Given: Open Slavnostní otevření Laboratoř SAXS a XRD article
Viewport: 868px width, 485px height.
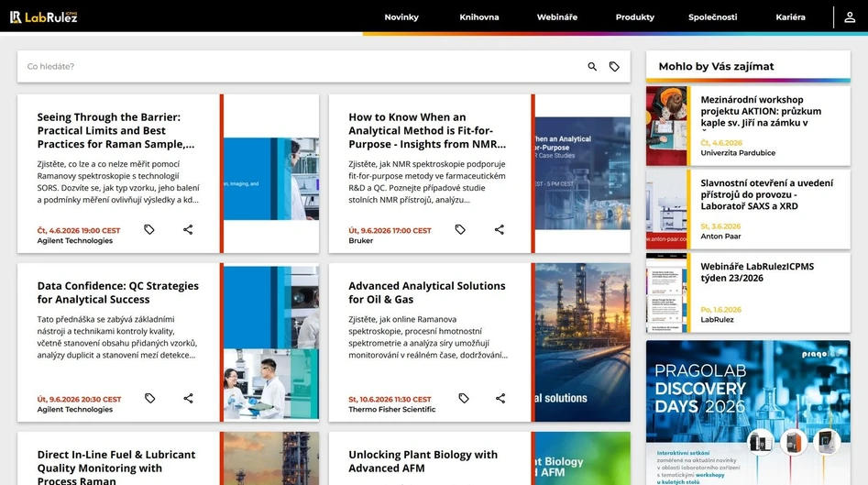Looking at the screenshot, I should [766, 194].
